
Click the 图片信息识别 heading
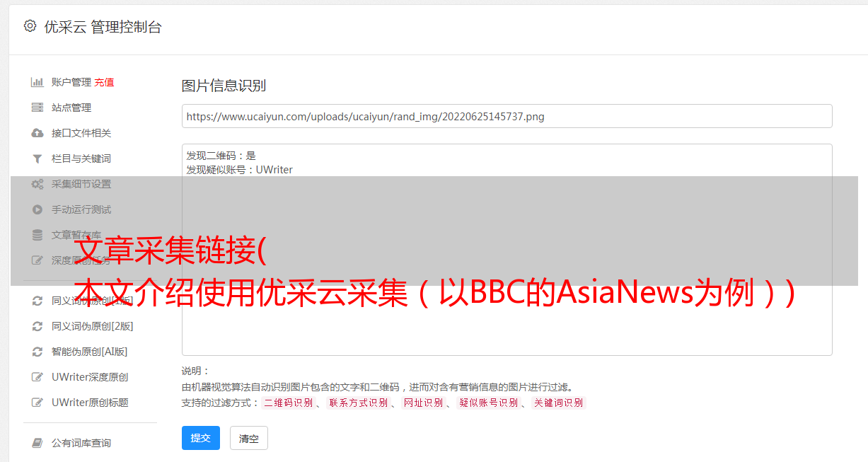tap(224, 86)
